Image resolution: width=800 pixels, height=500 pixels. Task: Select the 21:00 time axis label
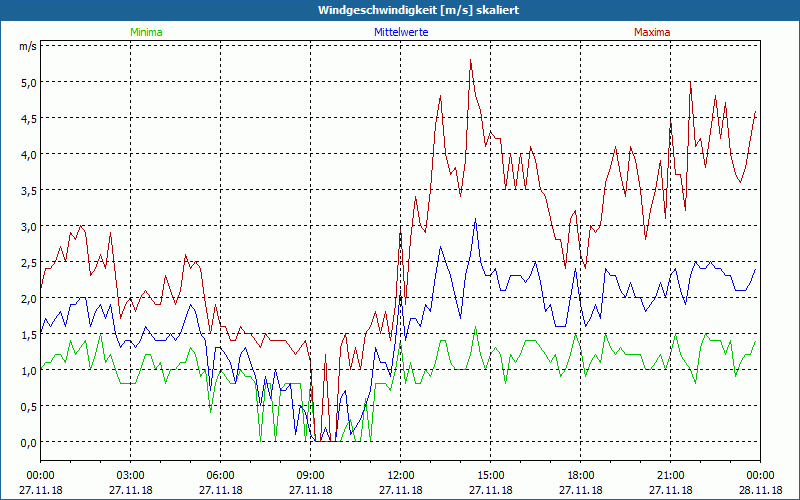(671, 475)
